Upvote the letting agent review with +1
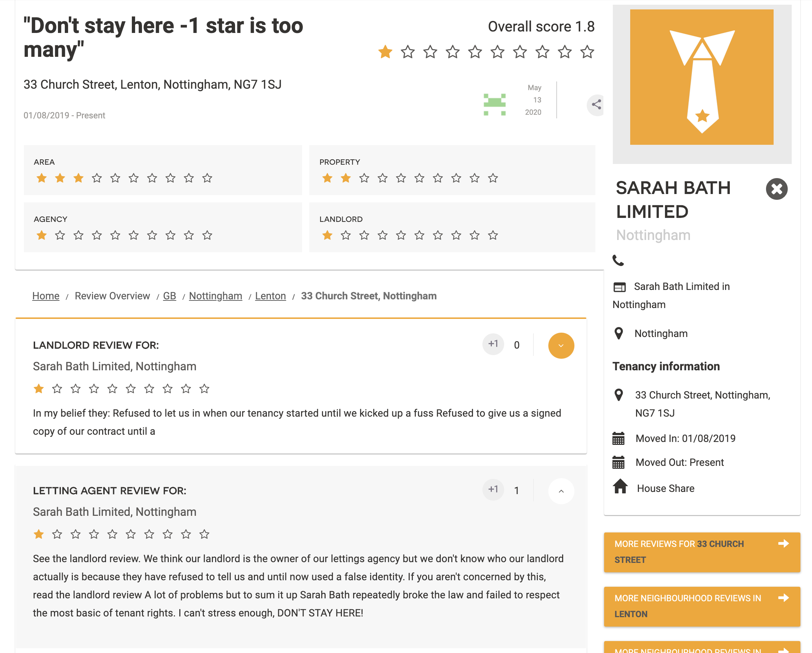The width and height of the screenshot is (812, 653). [493, 490]
